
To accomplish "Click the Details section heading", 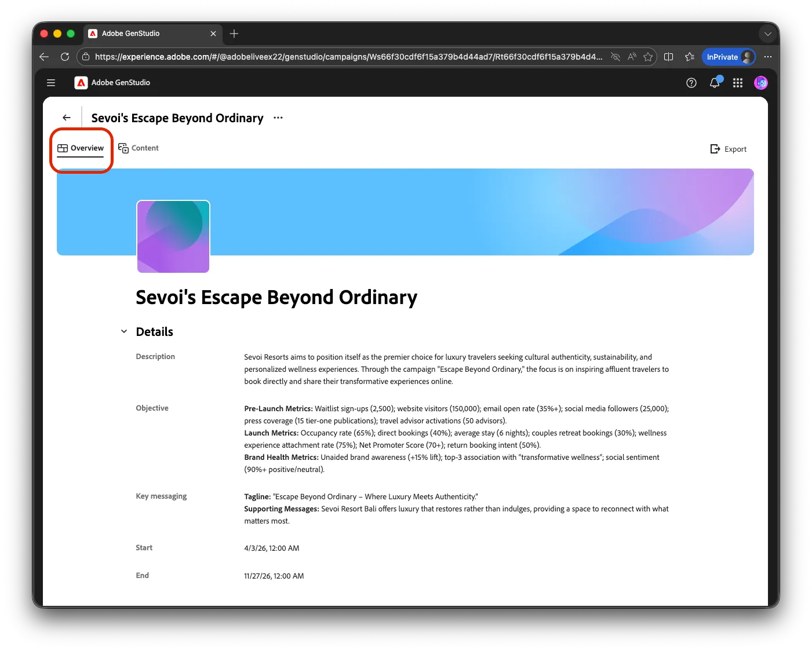I will click(x=154, y=332).
